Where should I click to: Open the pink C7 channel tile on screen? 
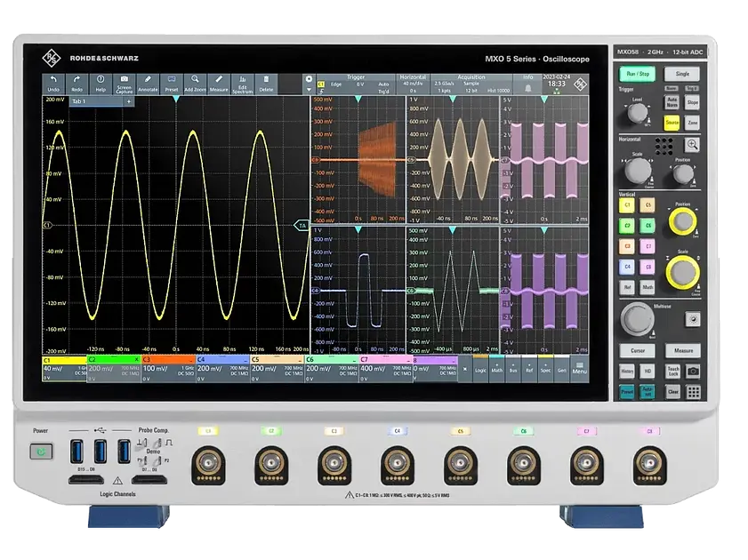click(385, 369)
